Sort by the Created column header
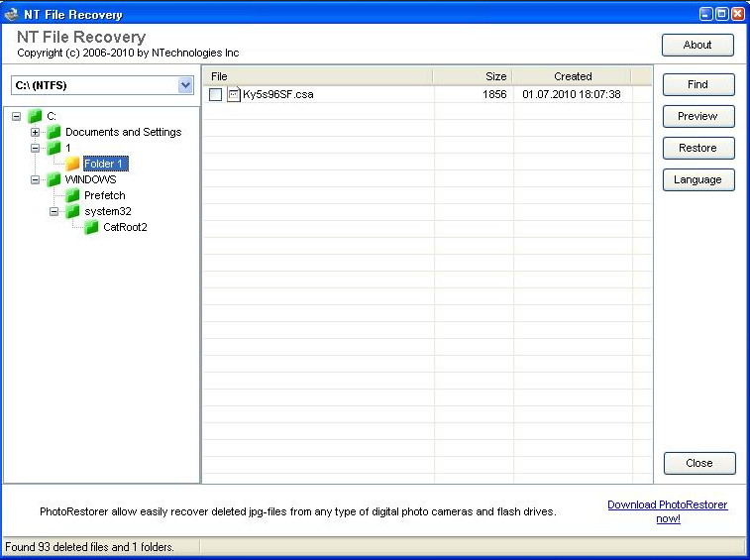750x560 pixels. (x=572, y=76)
